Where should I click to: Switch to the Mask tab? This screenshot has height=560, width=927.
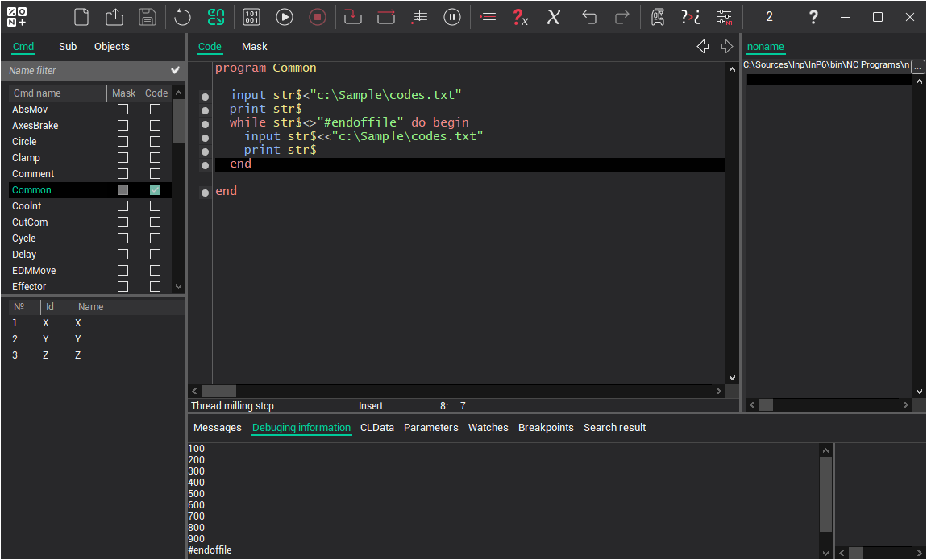pos(255,47)
